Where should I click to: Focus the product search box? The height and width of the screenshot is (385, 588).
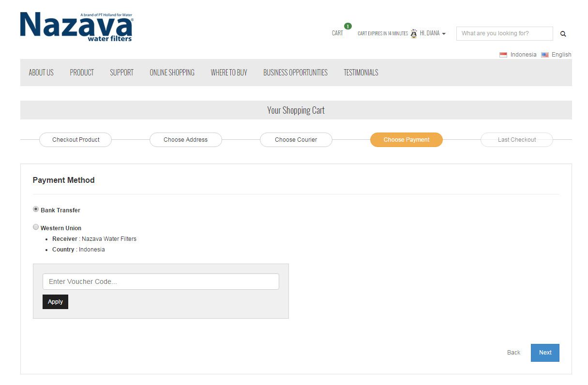[504, 33]
